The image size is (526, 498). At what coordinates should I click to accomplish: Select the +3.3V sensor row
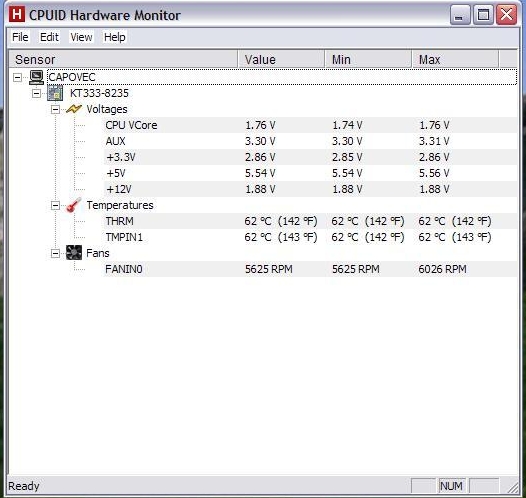310,157
